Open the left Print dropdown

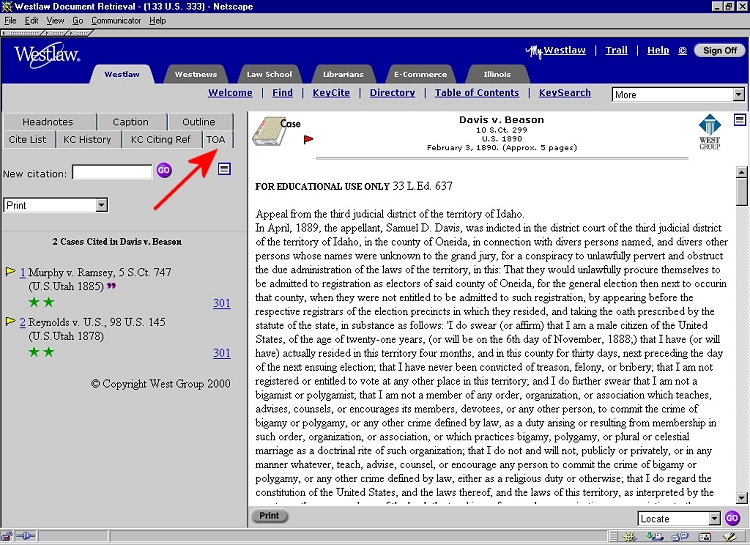click(x=55, y=205)
